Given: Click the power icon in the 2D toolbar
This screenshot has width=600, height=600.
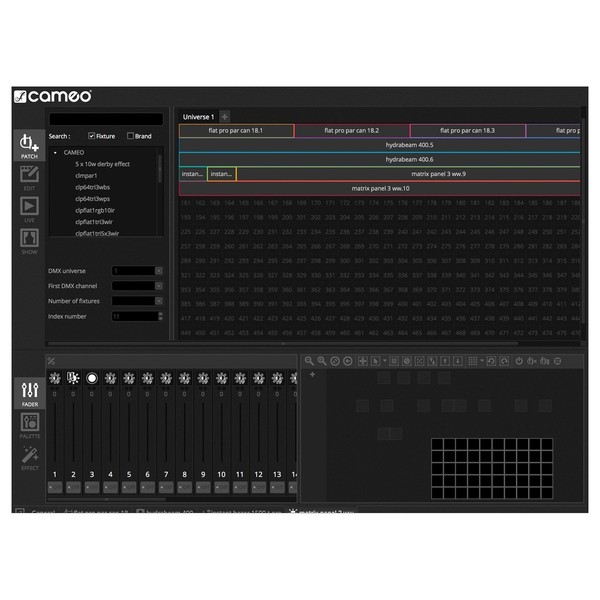Looking at the screenshot, I should pyautogui.click(x=519, y=361).
